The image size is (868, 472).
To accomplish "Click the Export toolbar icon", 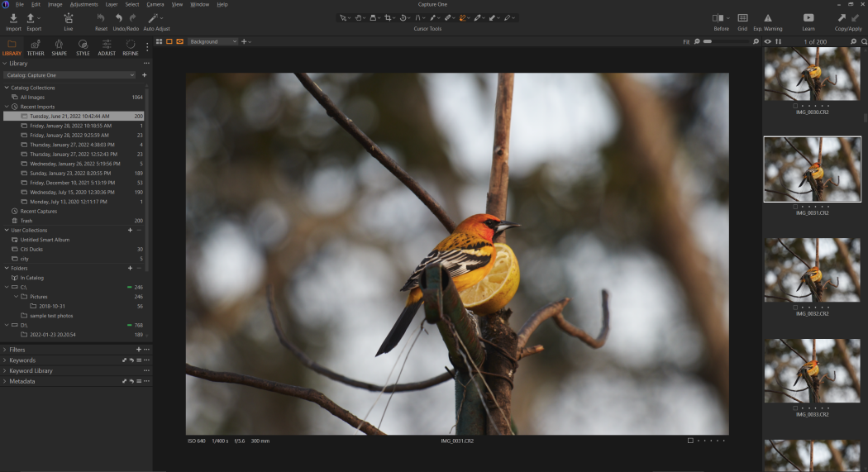I will point(31,19).
